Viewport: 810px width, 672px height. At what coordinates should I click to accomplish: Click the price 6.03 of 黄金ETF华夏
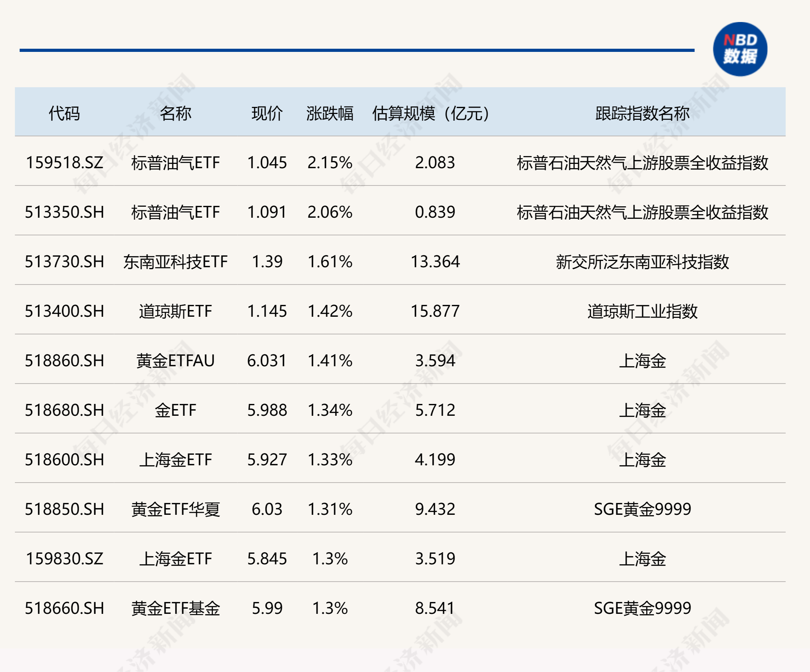[x=267, y=509]
